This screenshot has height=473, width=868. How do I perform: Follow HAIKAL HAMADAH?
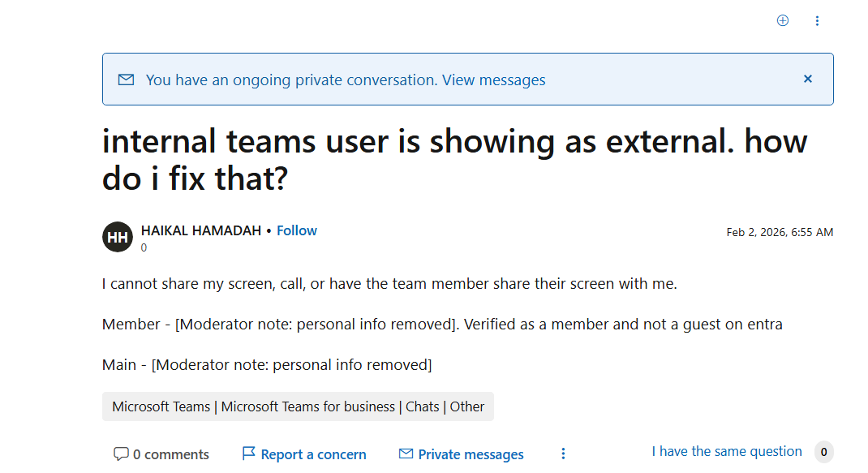click(296, 230)
